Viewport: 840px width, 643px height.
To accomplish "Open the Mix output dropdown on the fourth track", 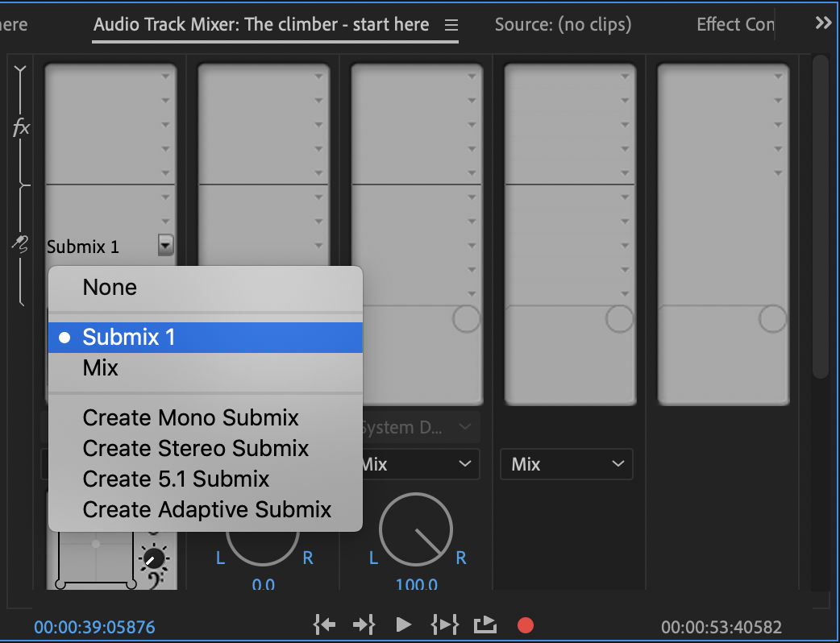I will click(x=566, y=464).
